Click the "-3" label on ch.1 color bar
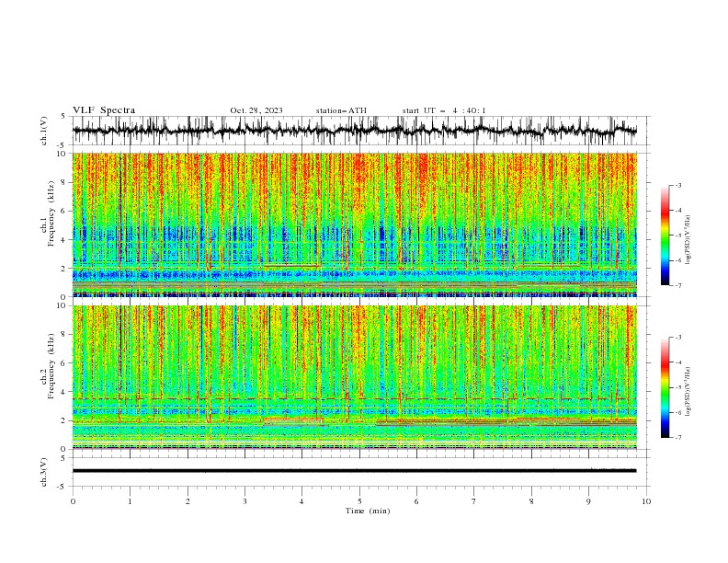This screenshot has width=728, height=563. tap(678, 185)
